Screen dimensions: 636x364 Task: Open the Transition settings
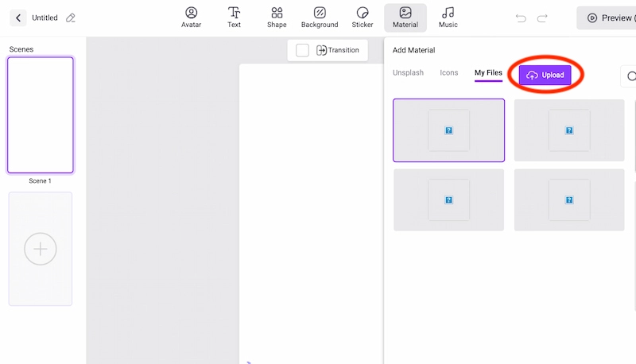click(x=337, y=50)
